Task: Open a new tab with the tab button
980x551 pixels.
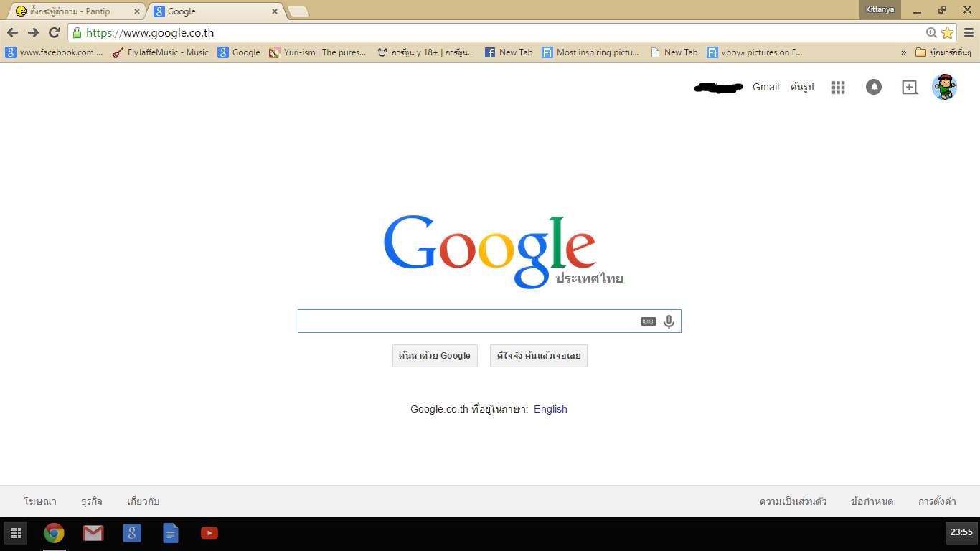Action: [x=298, y=11]
